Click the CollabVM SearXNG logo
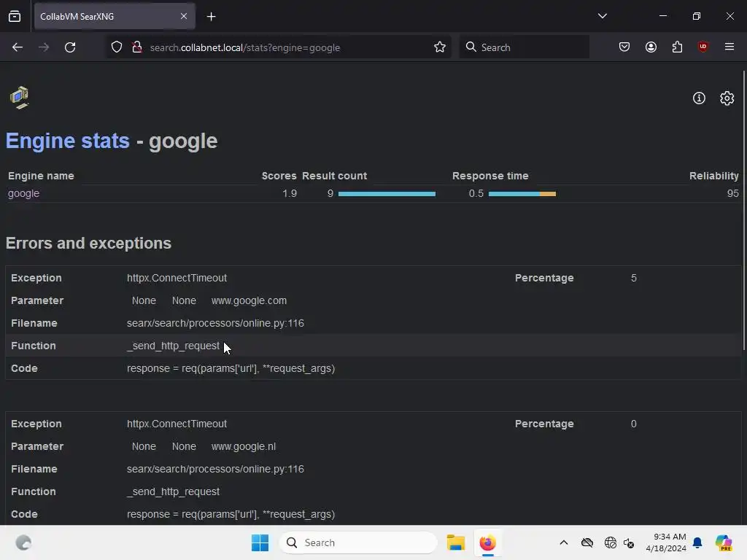 point(19,98)
